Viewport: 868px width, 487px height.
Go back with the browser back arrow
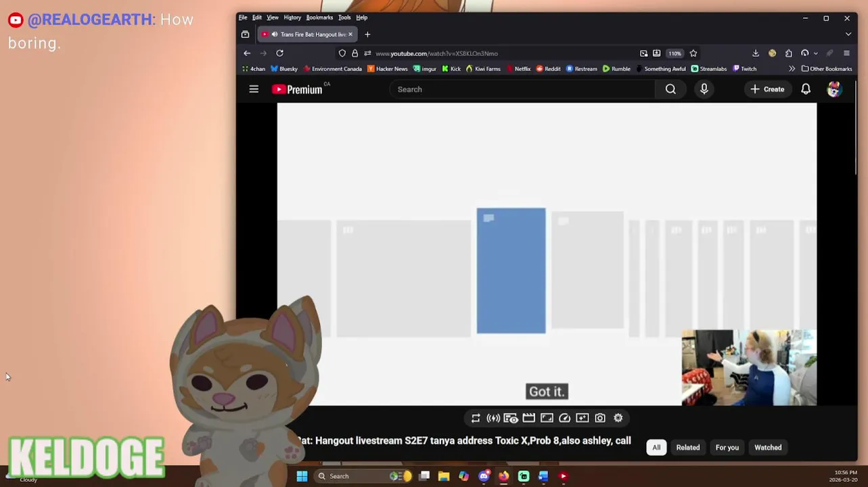tap(247, 53)
